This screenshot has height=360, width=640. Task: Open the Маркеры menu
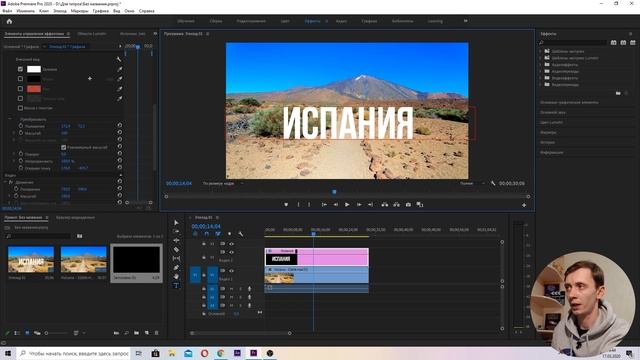pyautogui.click(x=80, y=11)
